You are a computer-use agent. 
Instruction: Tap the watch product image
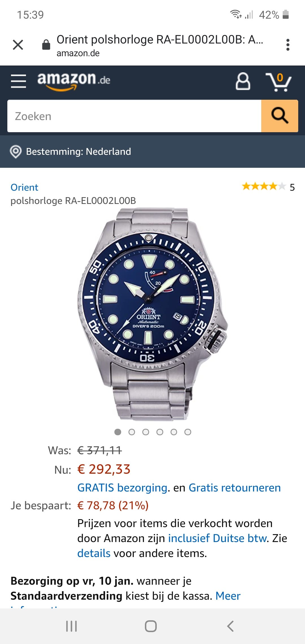tap(152, 314)
